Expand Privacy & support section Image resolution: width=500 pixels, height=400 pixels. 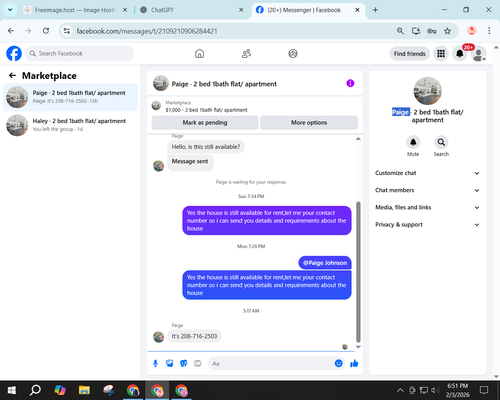pyautogui.click(x=427, y=225)
